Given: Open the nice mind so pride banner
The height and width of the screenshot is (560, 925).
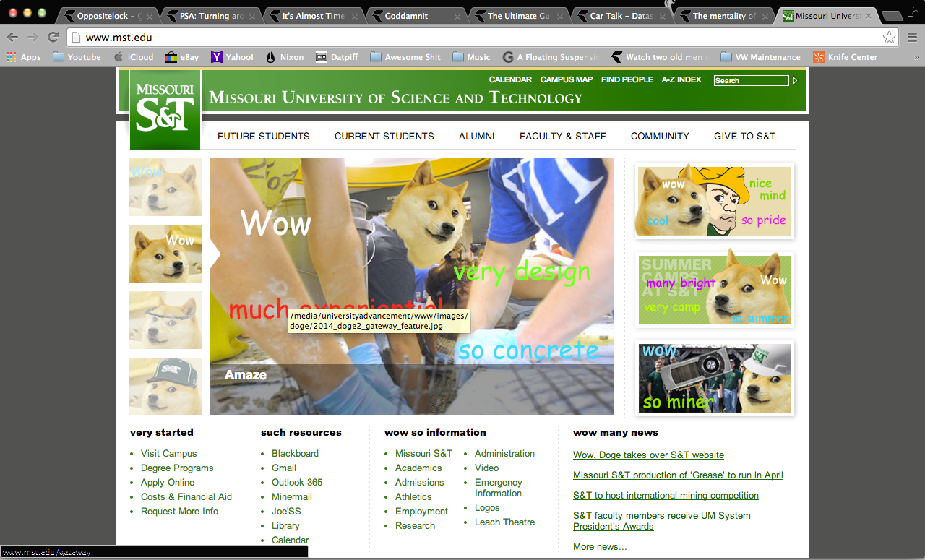Looking at the screenshot, I should (715, 201).
